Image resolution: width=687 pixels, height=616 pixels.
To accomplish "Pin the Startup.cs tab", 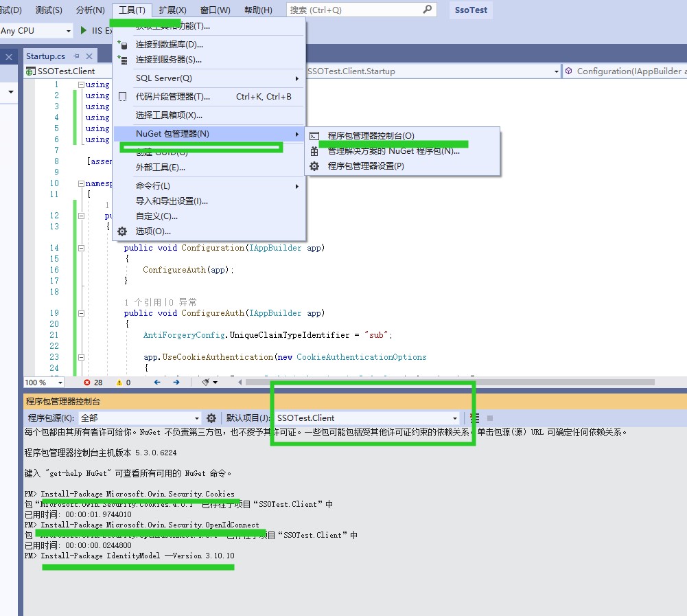I will pos(77,56).
